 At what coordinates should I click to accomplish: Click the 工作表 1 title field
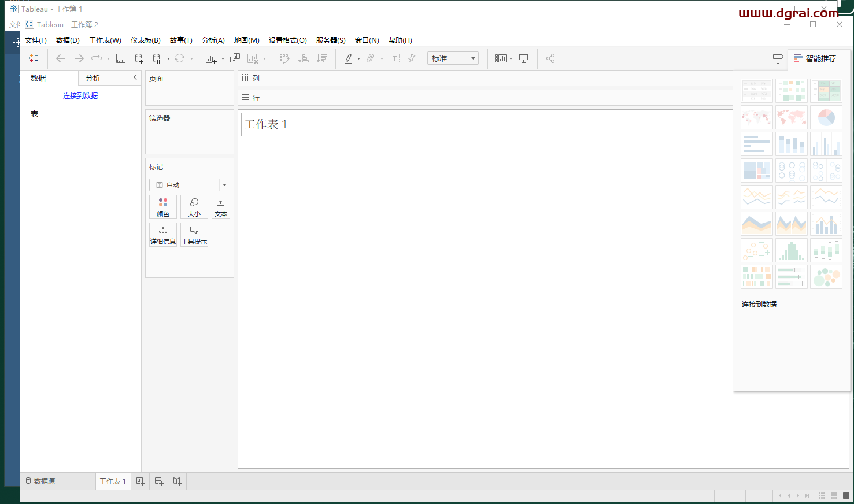[487, 124]
